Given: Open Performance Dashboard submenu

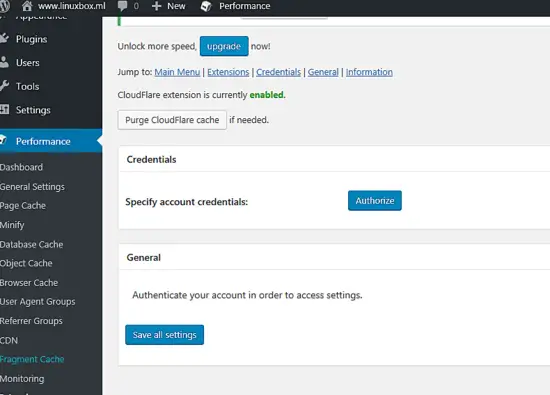Looking at the screenshot, I should (21, 167).
